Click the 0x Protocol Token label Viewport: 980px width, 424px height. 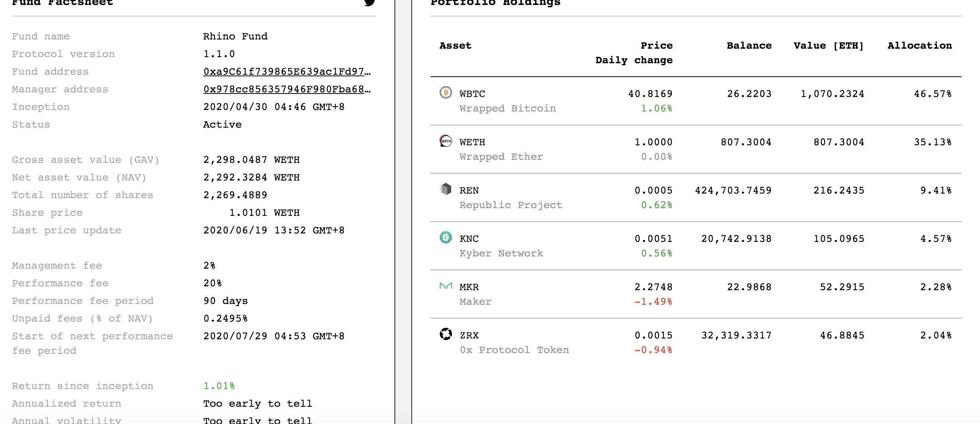coord(514,350)
